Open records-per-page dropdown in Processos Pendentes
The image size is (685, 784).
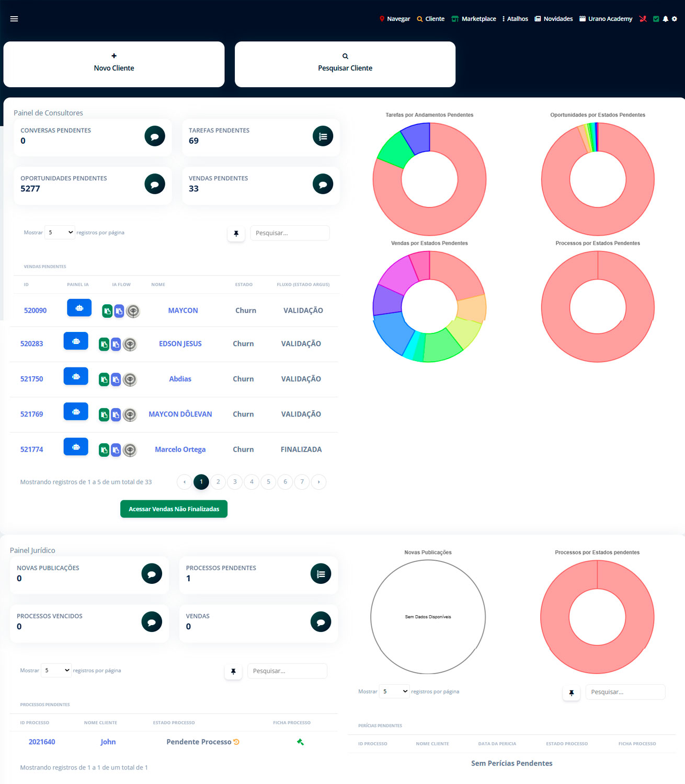coord(56,670)
